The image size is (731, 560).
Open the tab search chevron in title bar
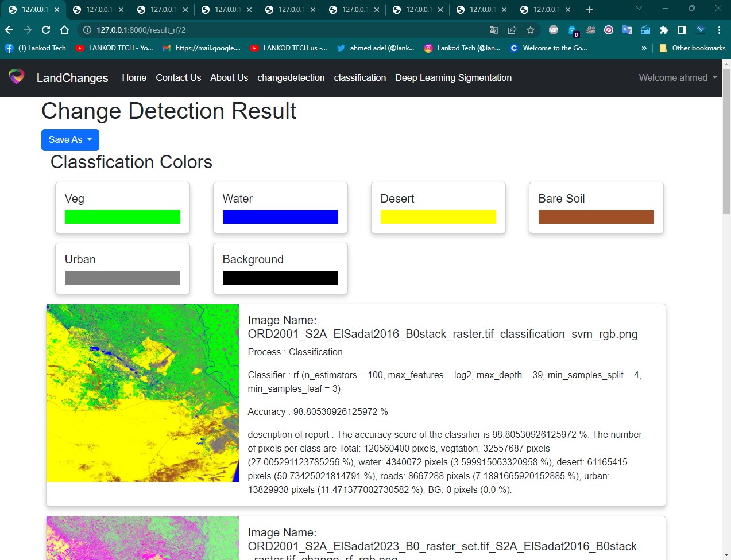[639, 9]
